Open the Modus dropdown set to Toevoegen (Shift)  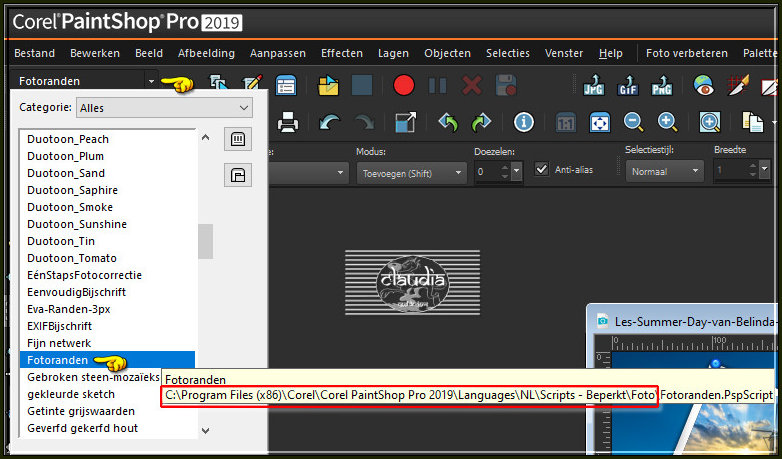412,173
